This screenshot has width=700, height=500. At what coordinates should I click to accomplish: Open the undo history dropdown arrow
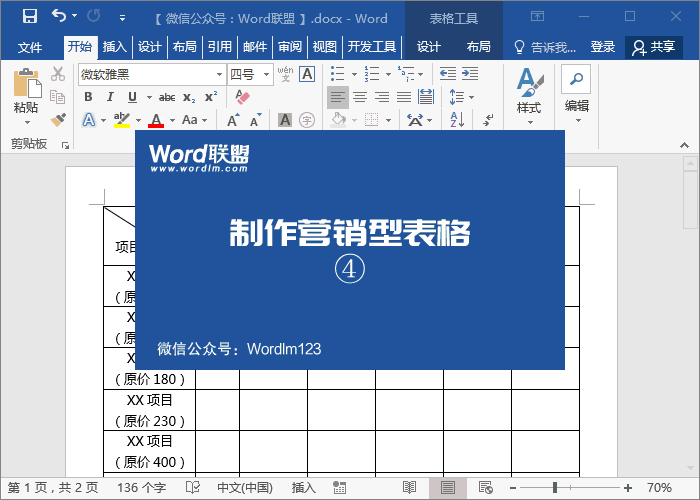pos(75,16)
